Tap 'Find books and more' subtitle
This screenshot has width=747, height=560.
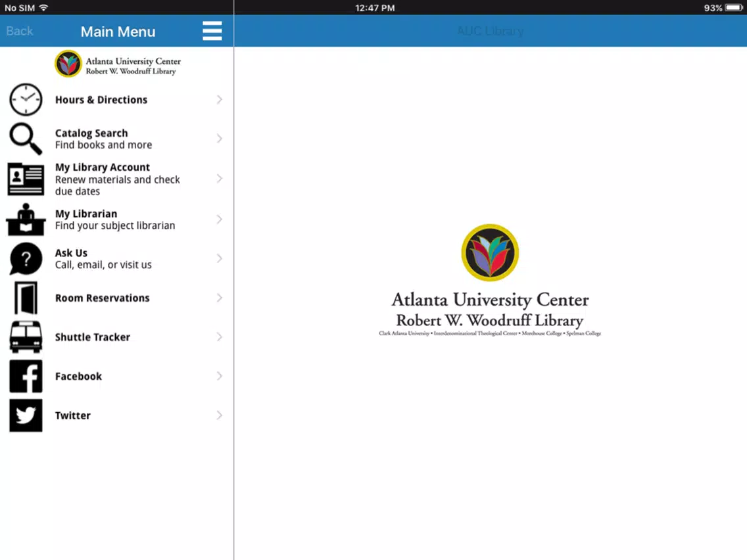pos(103,145)
